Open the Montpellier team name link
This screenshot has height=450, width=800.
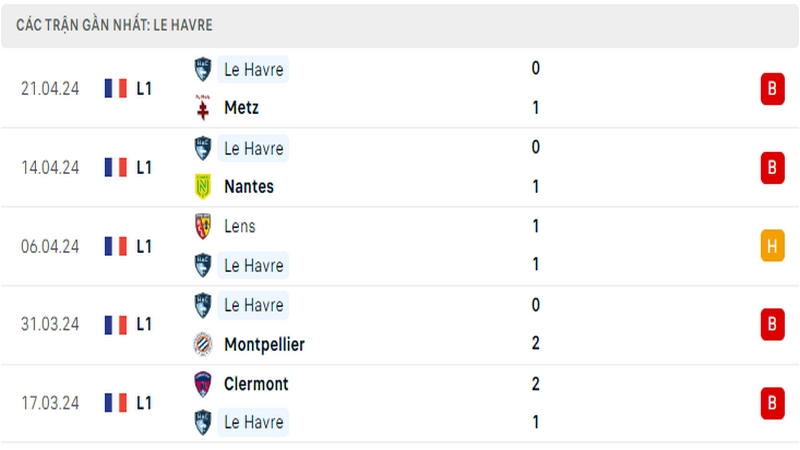click(264, 344)
